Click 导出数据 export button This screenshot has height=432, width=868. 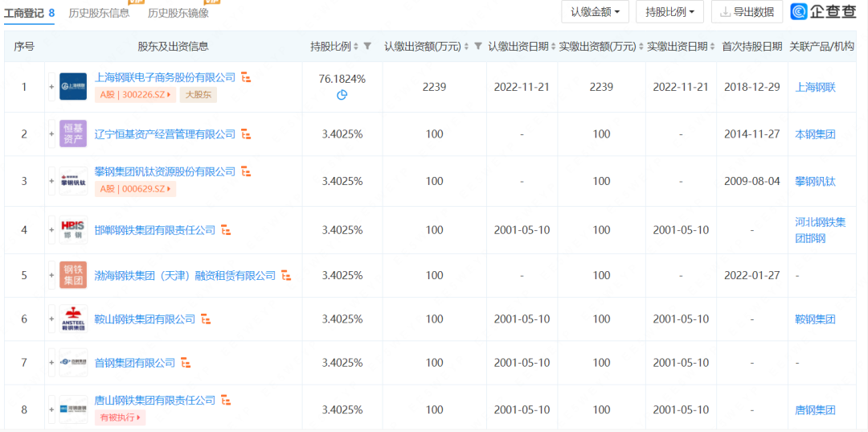[x=747, y=11]
